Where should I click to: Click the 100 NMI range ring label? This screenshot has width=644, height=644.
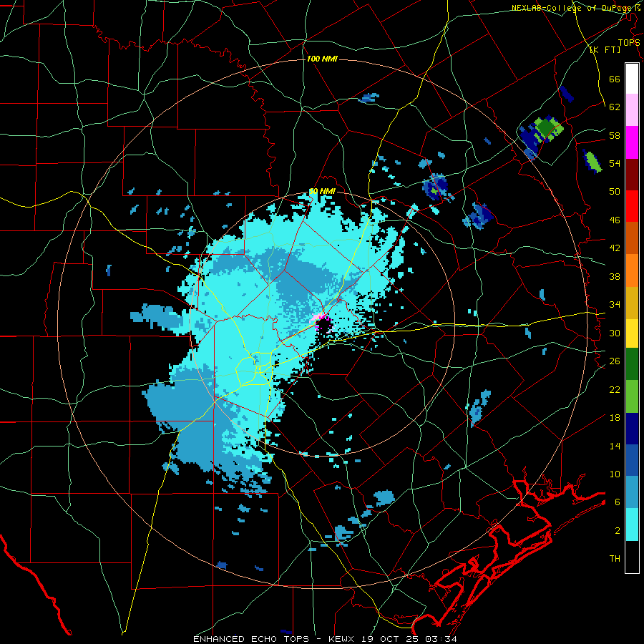(322, 59)
